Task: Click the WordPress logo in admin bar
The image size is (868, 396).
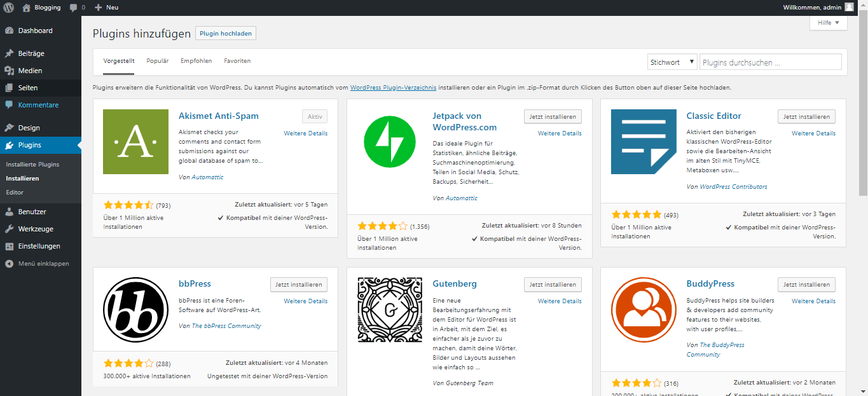Action: (x=9, y=8)
